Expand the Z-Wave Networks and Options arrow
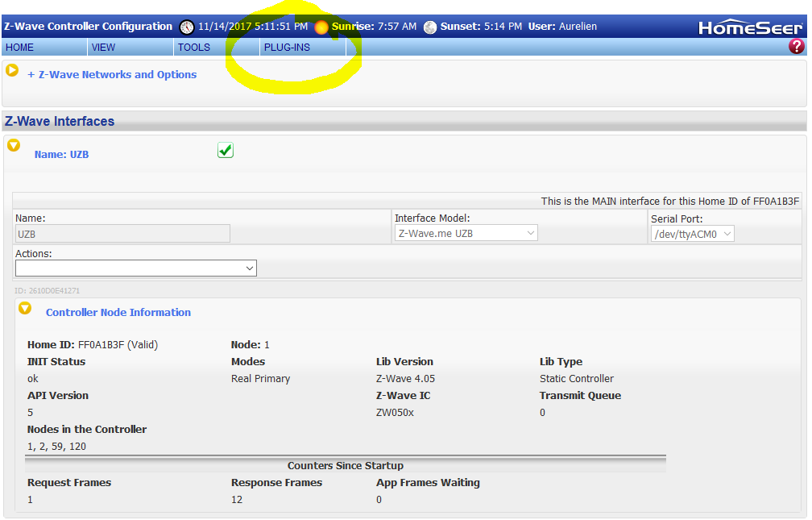The image size is (812, 520). coord(12,70)
